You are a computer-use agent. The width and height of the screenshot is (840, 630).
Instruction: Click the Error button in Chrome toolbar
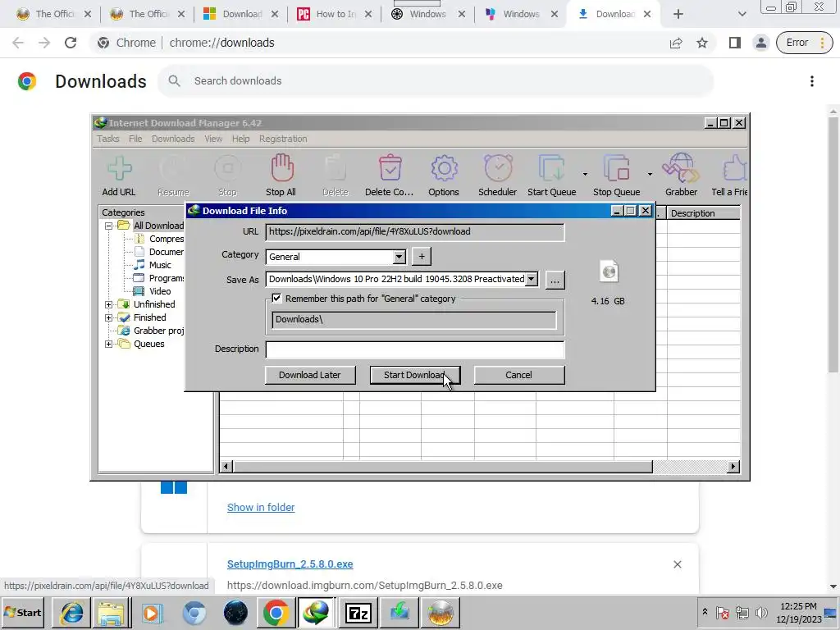pyautogui.click(x=804, y=43)
